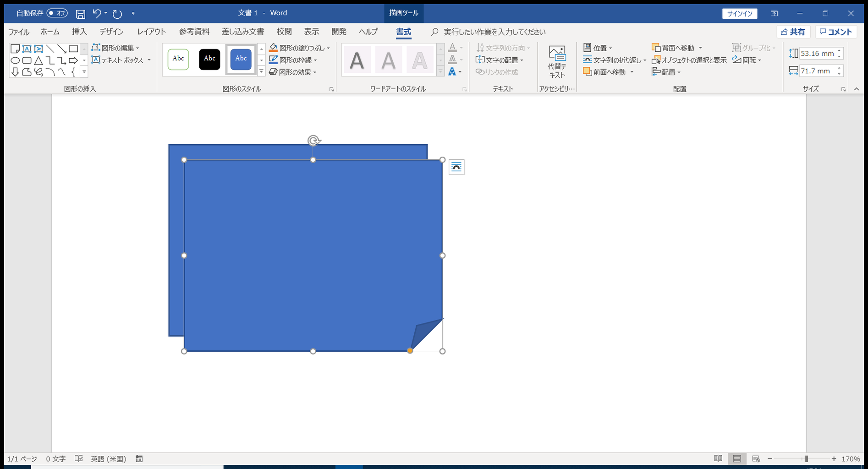Select the folded corner shape in gallery
This screenshot has width=868, height=469.
pos(15,49)
